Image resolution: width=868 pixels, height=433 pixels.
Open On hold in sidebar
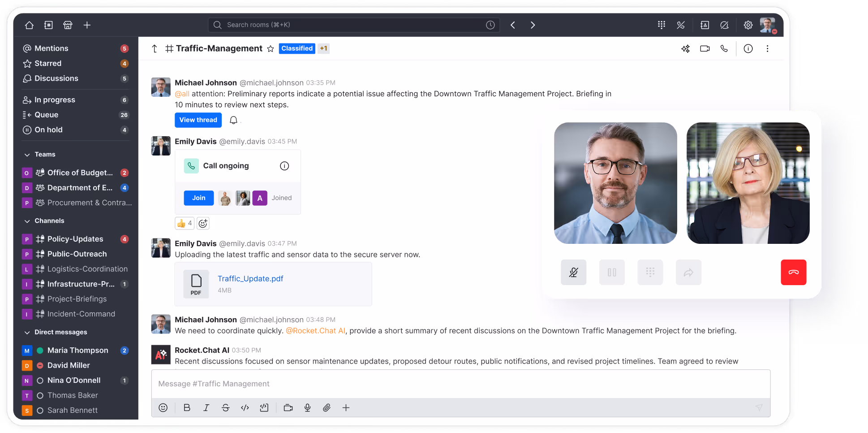[x=76, y=130]
